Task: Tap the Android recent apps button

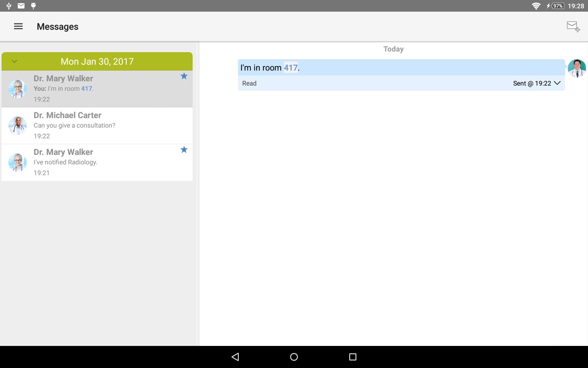Action: (353, 357)
